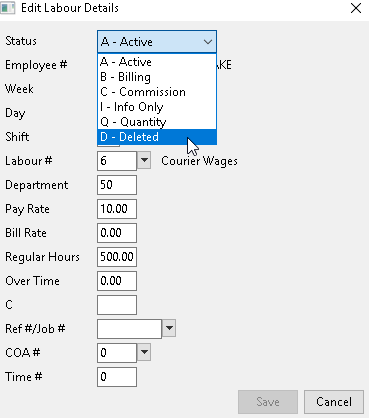The image size is (369, 418).
Task: Choose Q - Quantity status option
Action: 157,122
